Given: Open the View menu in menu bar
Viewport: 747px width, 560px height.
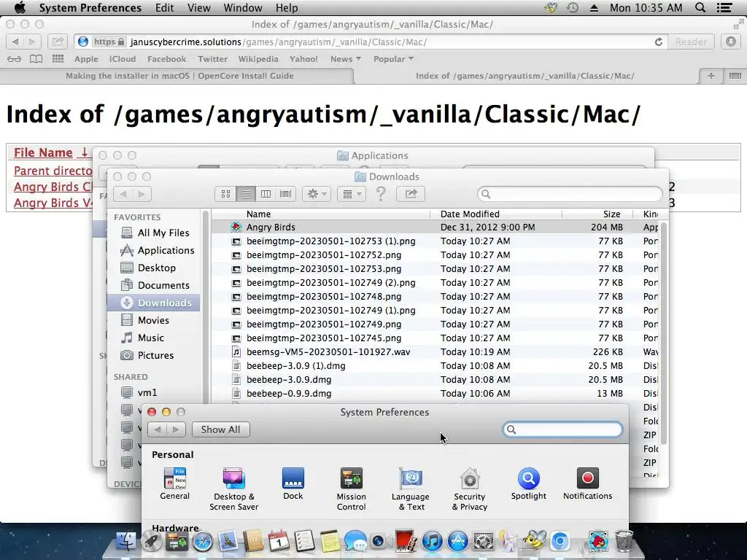Looking at the screenshot, I should click(198, 7).
